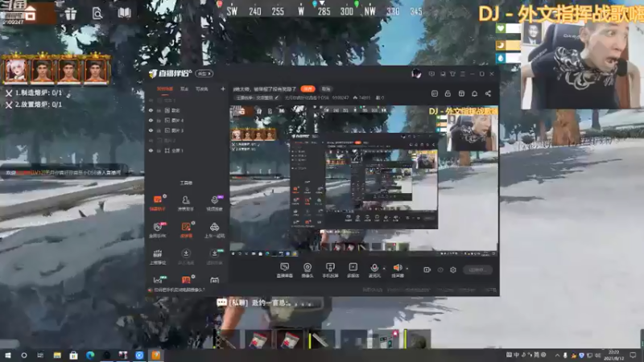
Task: Hide the 全屏 1 source layer
Action: 151,150
